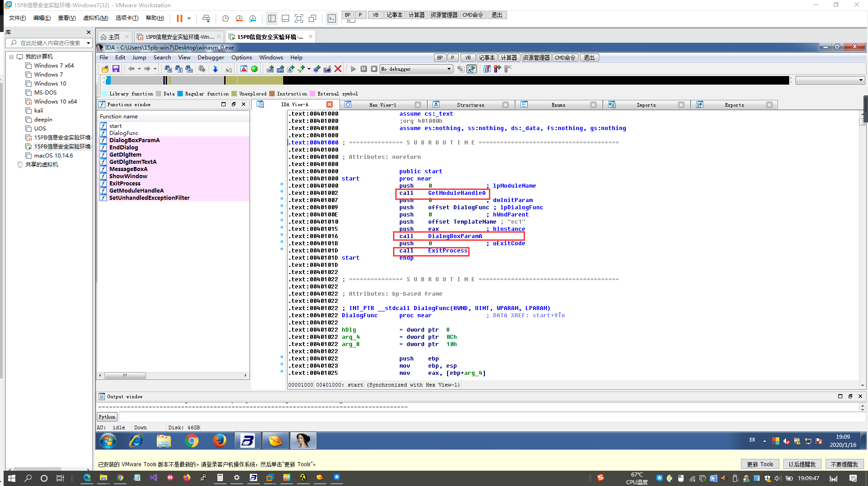The height and width of the screenshot is (486, 868).
Task: Open the jump back history dropdown arrow
Action: click(x=139, y=69)
